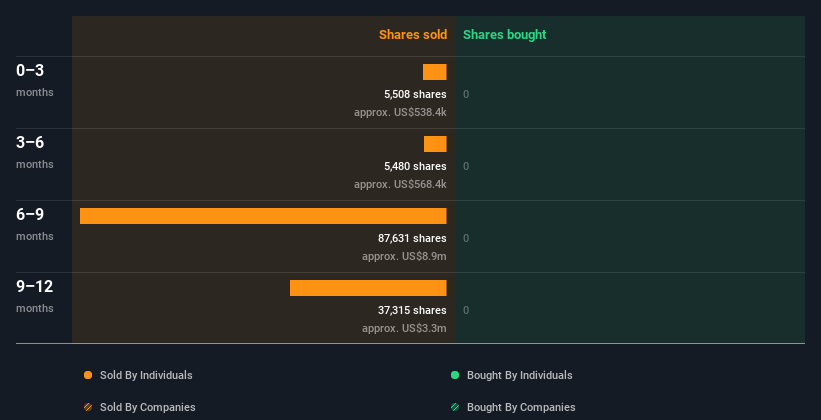Select the 6–9 months row label
Image resolution: width=821 pixels, height=420 pixels.
(30, 215)
